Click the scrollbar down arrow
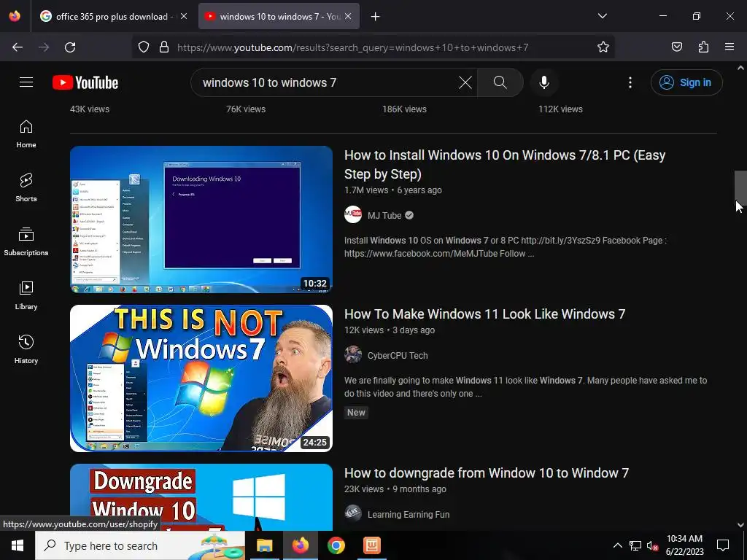 click(740, 525)
